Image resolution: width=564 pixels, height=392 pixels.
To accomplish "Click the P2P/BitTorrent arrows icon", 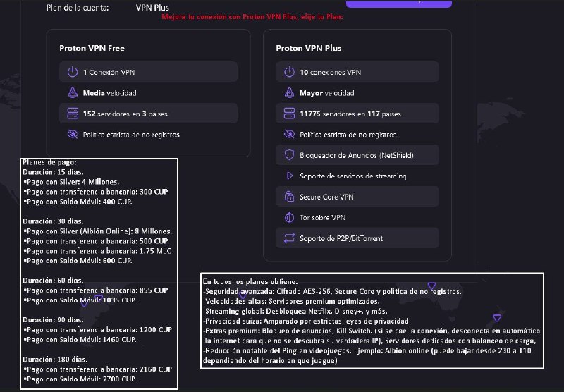I will 290,238.
